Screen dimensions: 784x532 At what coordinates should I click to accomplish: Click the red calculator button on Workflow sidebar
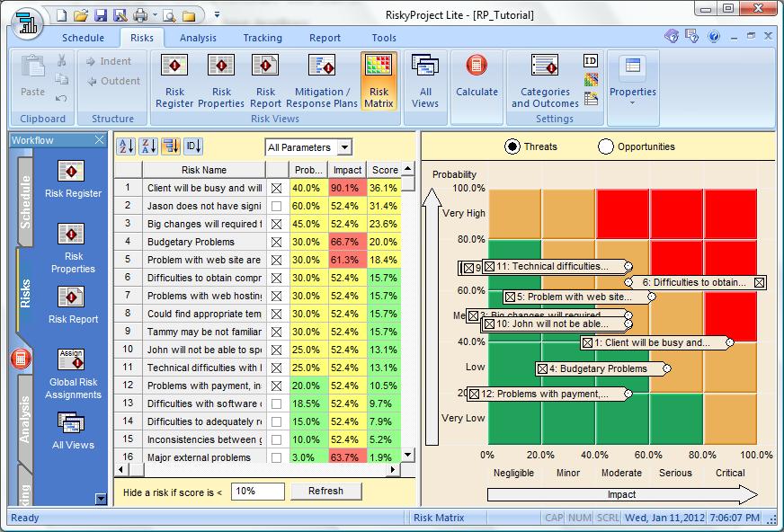coord(21,359)
